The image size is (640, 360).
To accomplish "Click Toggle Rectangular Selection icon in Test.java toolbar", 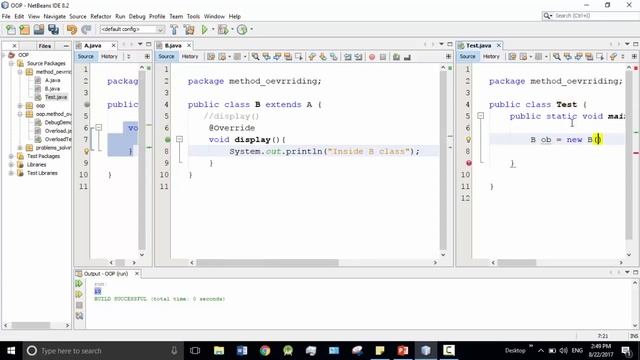I will (600, 57).
